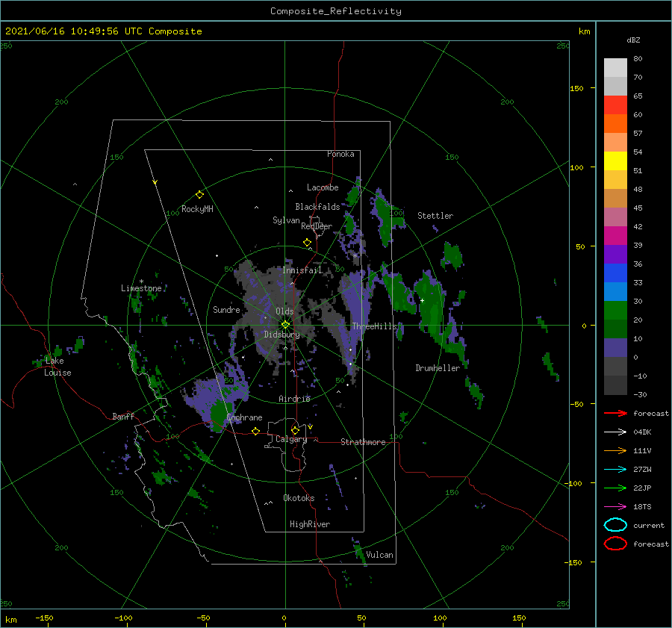This screenshot has height=628, width=672.
Task: Click the yellow diamond marker beside RockyMH
Action: pyautogui.click(x=199, y=195)
